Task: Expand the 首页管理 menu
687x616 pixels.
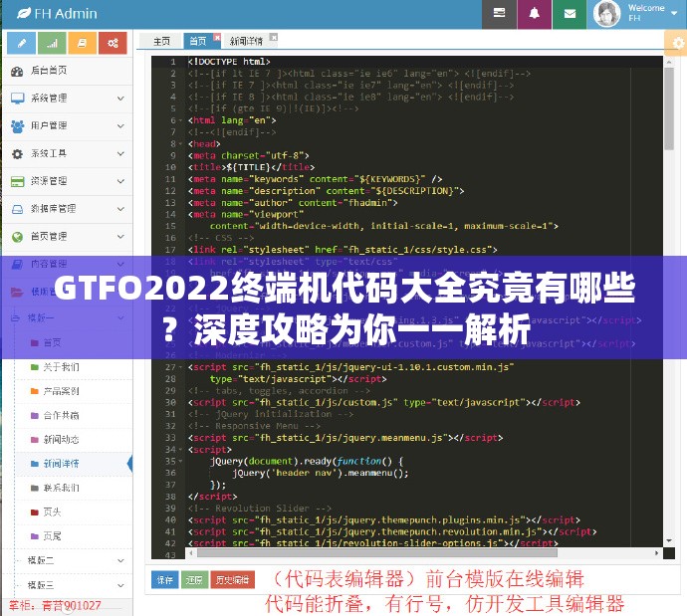Action: pyautogui.click(x=68, y=237)
